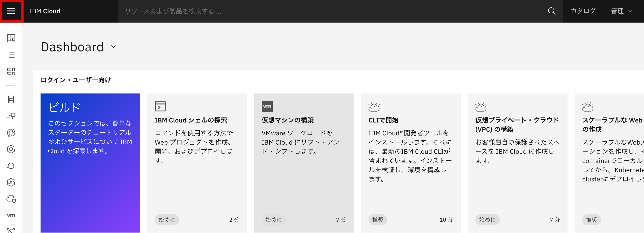644x233 pixels.
Task: Click the IBM Cloud logo in the header
Action: (x=45, y=11)
